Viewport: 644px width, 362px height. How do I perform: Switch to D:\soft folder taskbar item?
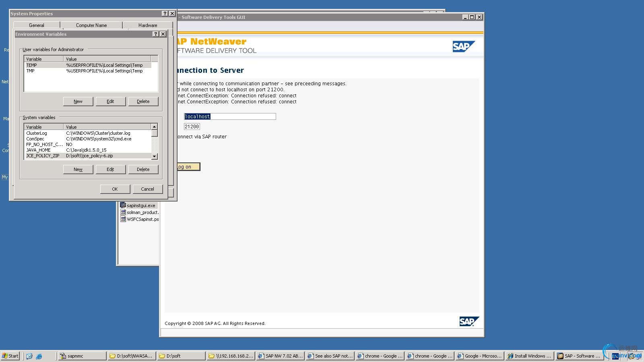tap(181, 356)
